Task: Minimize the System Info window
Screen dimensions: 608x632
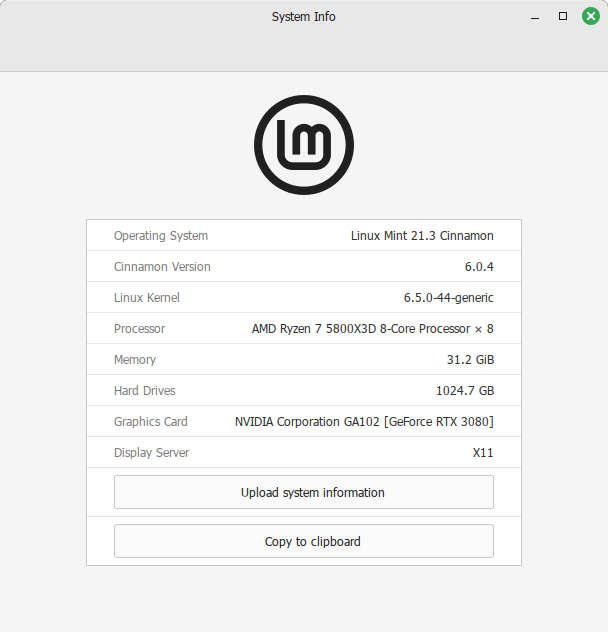Action: point(535,17)
